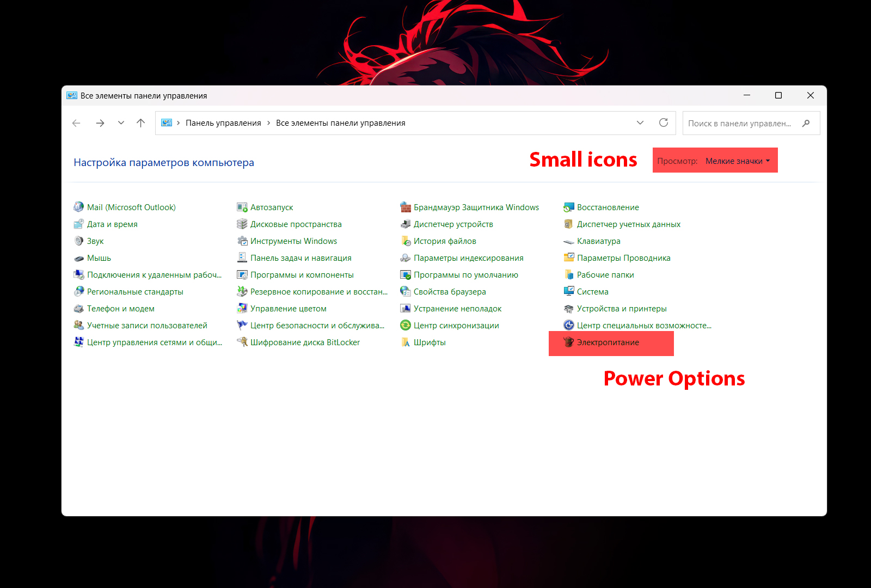Open Центр управления сетями link
The width and height of the screenshot is (871, 588).
pyautogui.click(x=155, y=342)
